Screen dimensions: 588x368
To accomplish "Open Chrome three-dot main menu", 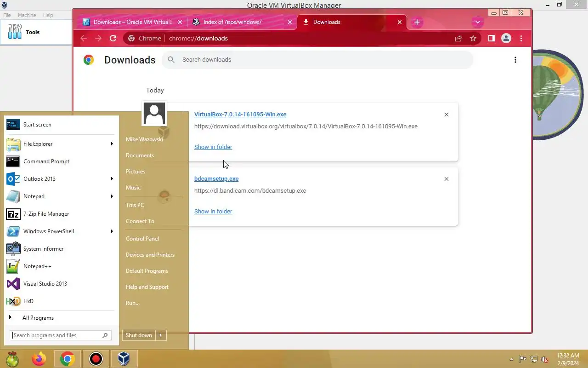I will coord(521,38).
